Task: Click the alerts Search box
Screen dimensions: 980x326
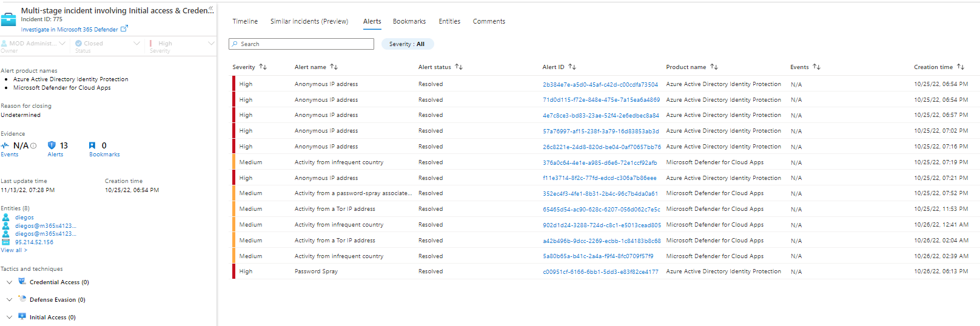Action: coord(301,44)
